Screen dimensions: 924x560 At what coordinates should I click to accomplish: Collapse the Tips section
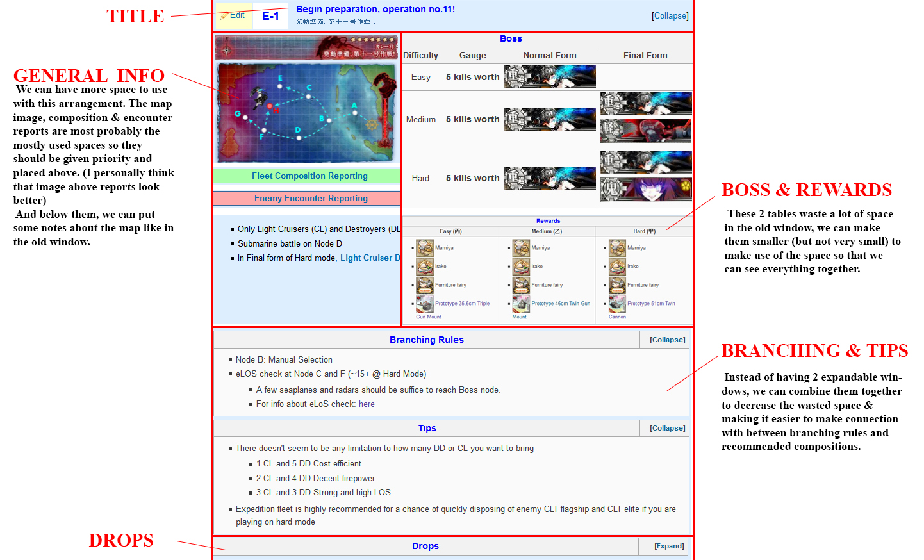(x=667, y=428)
